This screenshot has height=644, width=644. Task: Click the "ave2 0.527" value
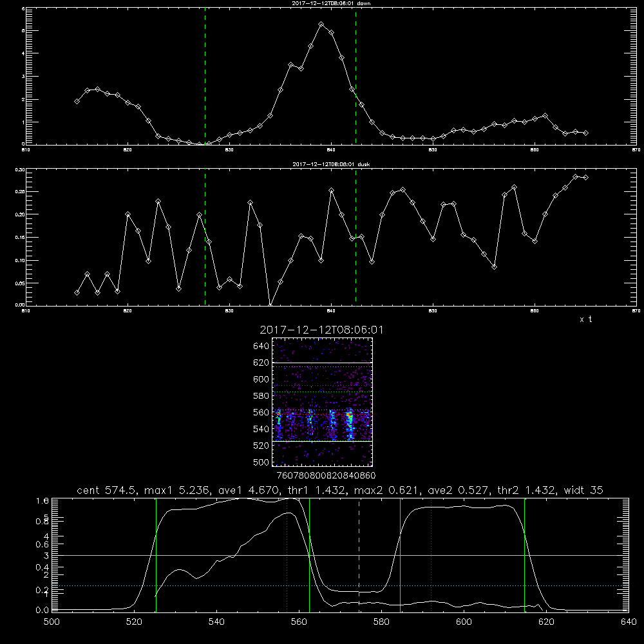[458, 490]
